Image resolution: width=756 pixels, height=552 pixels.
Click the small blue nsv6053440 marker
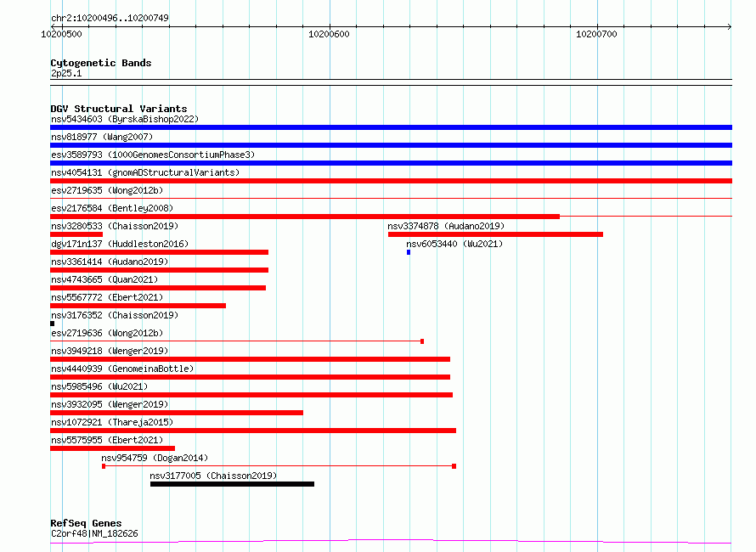click(409, 252)
